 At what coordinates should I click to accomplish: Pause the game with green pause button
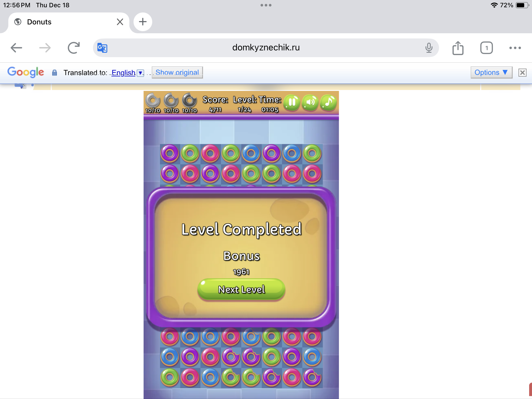click(292, 102)
